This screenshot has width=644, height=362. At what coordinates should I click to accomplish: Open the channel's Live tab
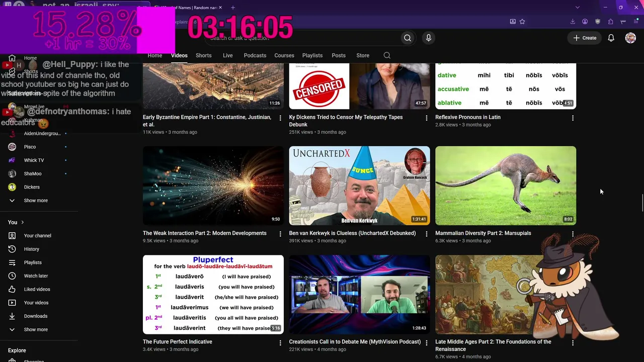[228, 55]
